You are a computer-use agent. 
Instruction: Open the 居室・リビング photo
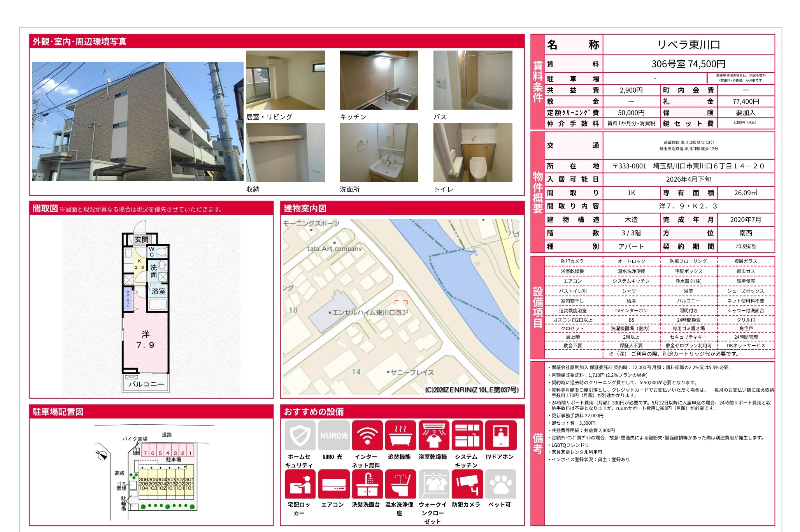pos(285,80)
